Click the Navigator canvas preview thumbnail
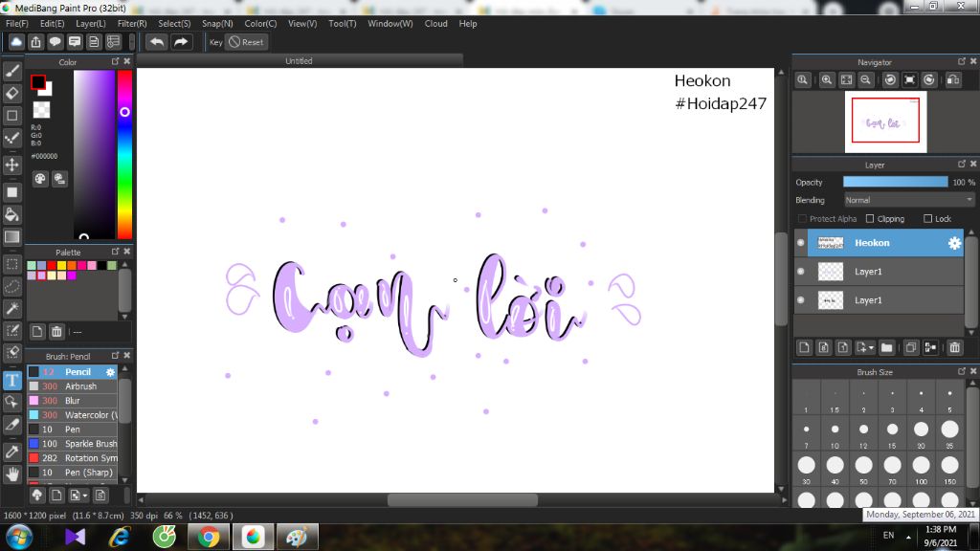This screenshot has width=980, height=551. (x=885, y=121)
